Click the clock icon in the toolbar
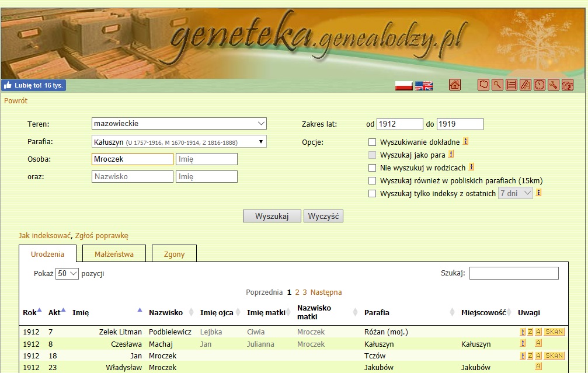The image size is (588, 373). click(x=540, y=85)
